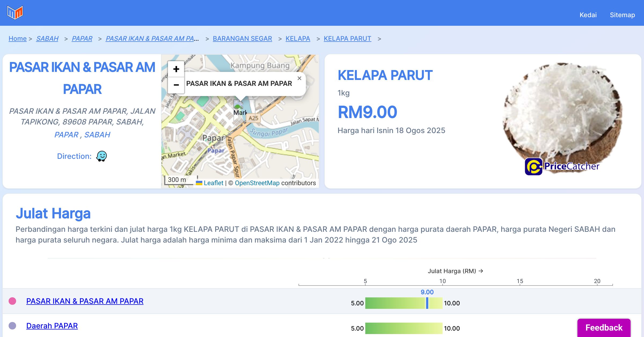Open Daerah PAPAR row link
Screen dimensions: 644x337
point(52,326)
